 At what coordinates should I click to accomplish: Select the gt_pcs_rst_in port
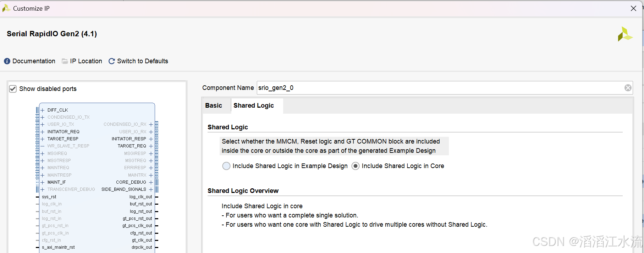[55, 226]
